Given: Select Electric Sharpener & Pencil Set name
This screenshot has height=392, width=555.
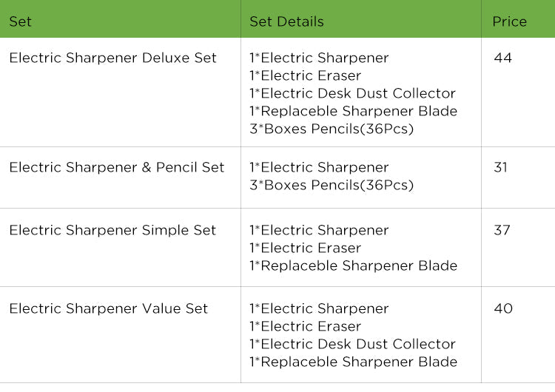Looking at the screenshot, I should [x=117, y=167].
